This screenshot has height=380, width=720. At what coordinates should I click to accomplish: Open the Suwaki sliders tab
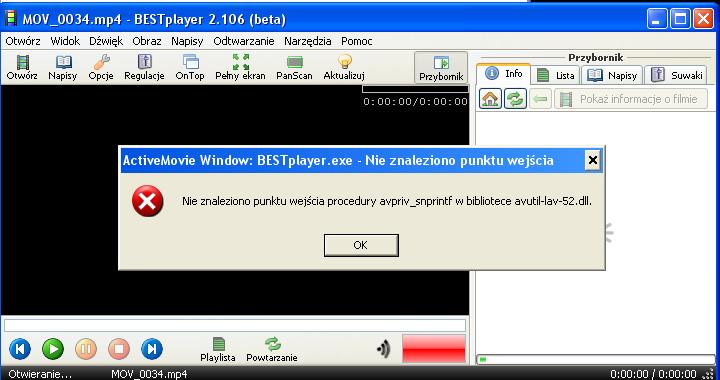675,75
